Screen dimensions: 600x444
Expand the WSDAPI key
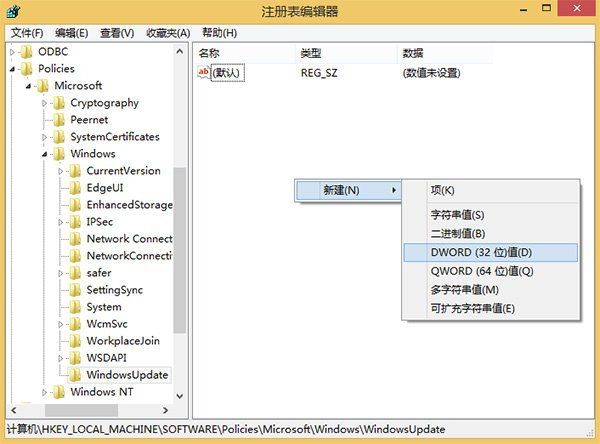(x=60, y=358)
